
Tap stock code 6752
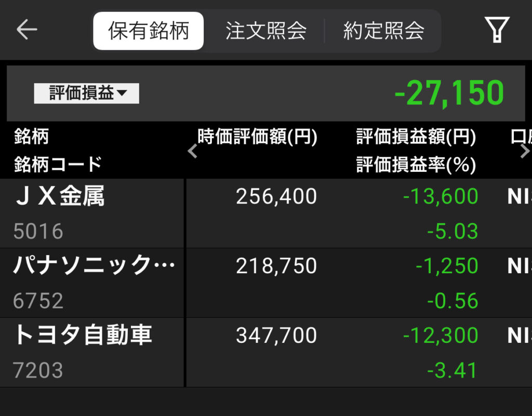pyautogui.click(x=38, y=301)
